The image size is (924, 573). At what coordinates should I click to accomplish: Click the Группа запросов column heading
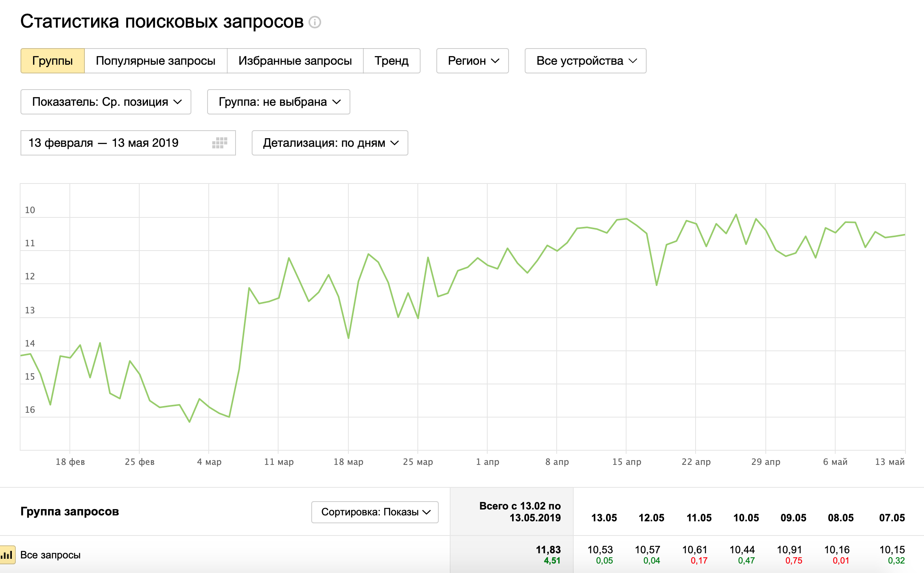click(69, 511)
